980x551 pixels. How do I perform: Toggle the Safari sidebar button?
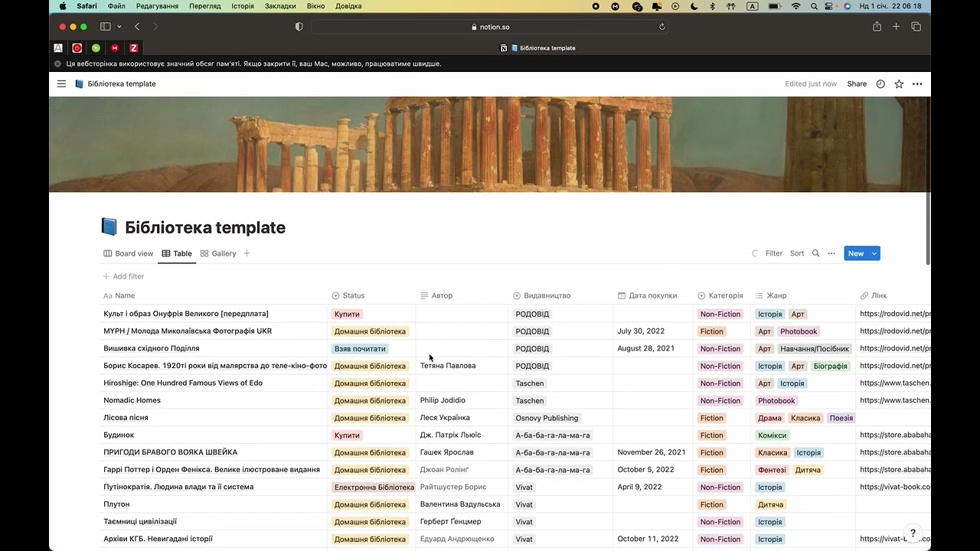tap(106, 27)
